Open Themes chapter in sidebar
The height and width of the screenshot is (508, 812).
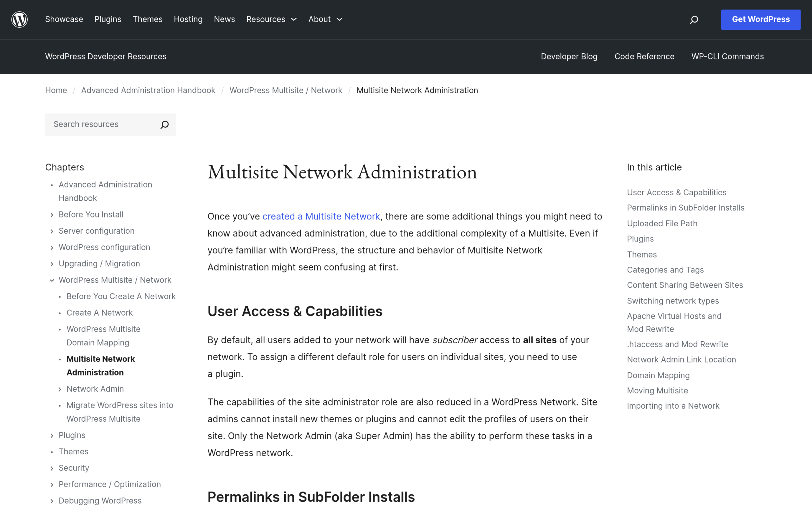pyautogui.click(x=74, y=451)
